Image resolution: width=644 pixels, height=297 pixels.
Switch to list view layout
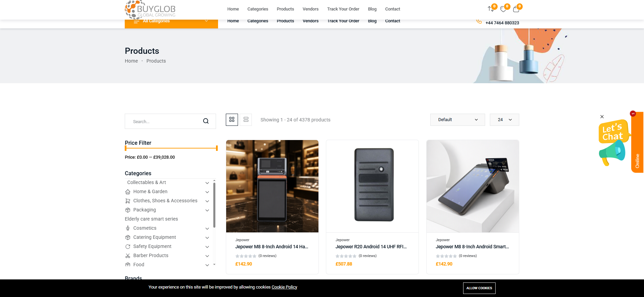(246, 120)
